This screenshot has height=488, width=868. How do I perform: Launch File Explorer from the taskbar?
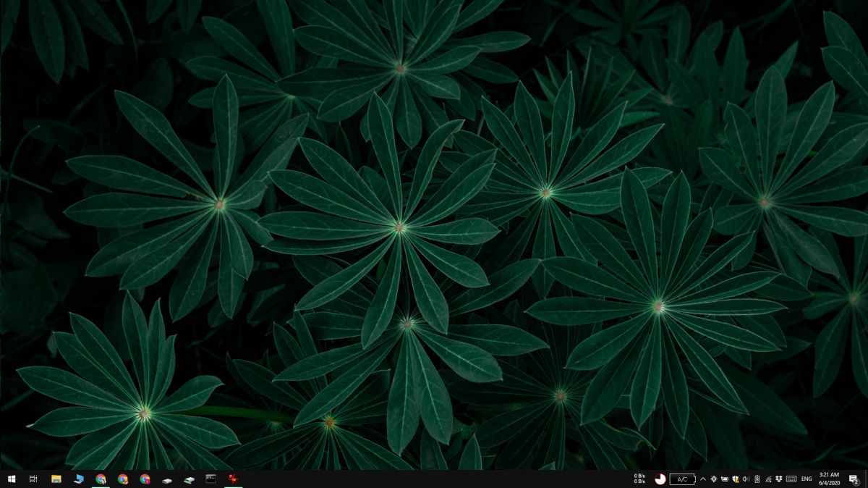pyautogui.click(x=56, y=479)
